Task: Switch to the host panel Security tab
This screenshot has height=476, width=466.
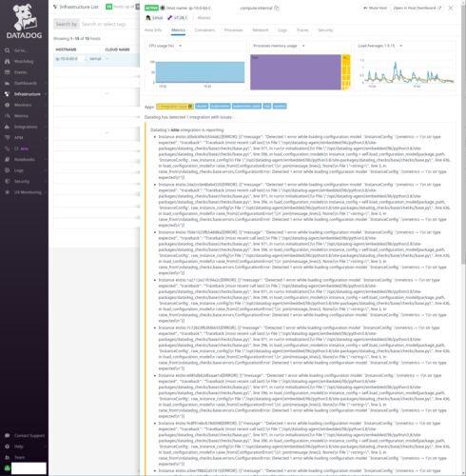Action: (x=325, y=30)
